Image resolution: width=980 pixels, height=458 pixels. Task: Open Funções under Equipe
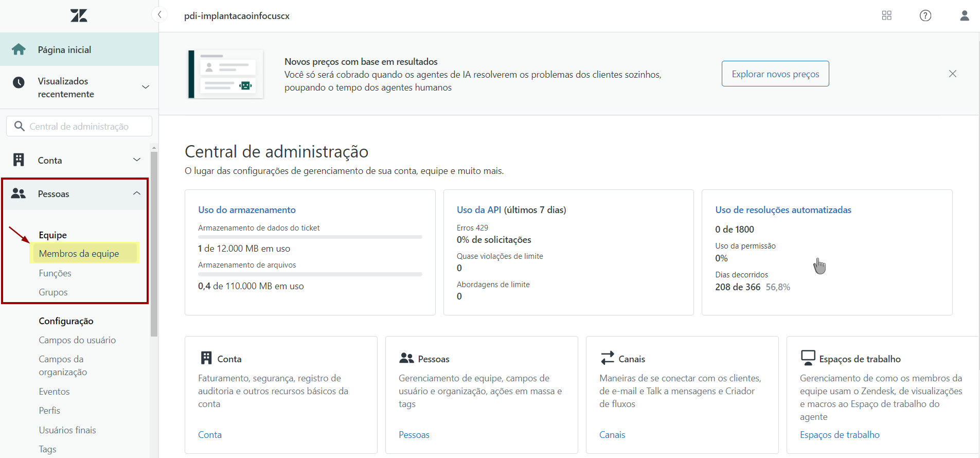pos(55,273)
